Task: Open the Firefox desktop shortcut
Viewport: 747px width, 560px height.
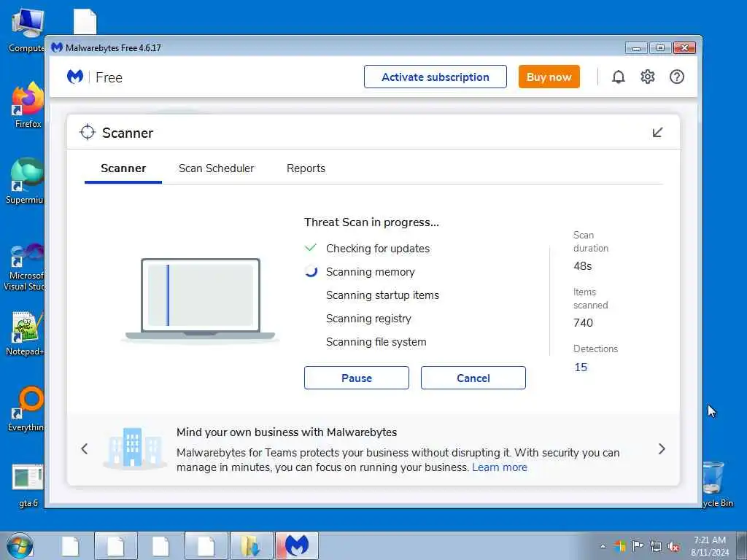Action: tap(28, 105)
